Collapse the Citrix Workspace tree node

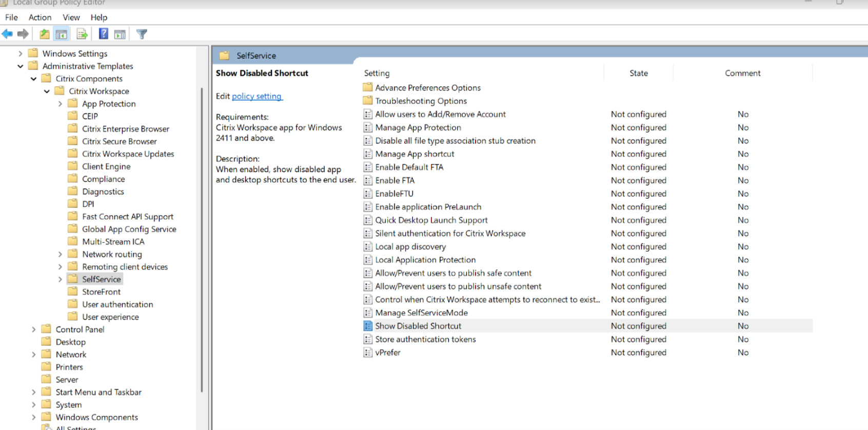tap(47, 91)
